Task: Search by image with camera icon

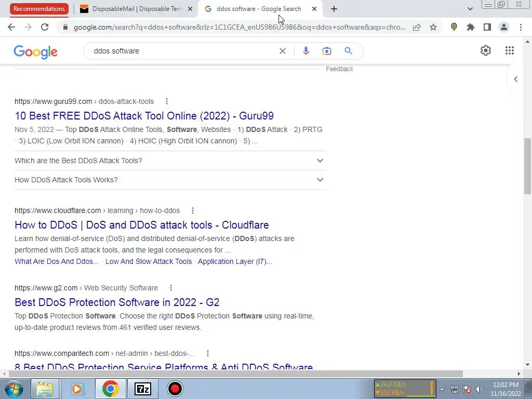Action: click(x=327, y=51)
